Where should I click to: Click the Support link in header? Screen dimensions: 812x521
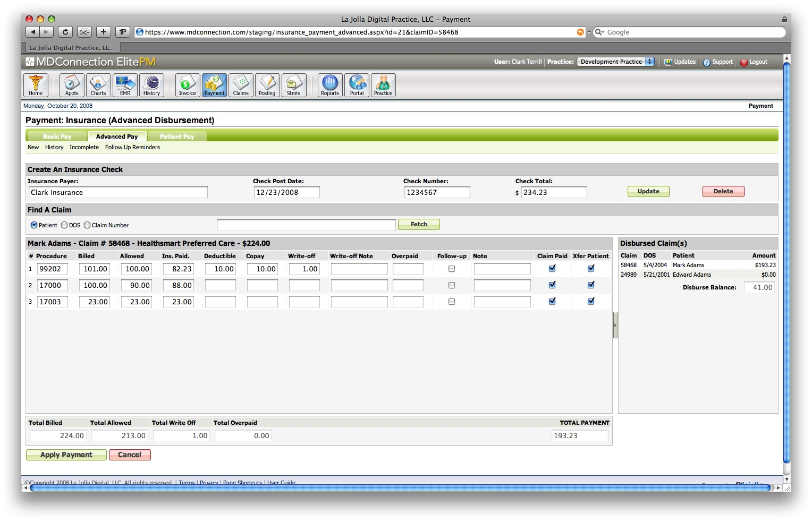click(722, 62)
